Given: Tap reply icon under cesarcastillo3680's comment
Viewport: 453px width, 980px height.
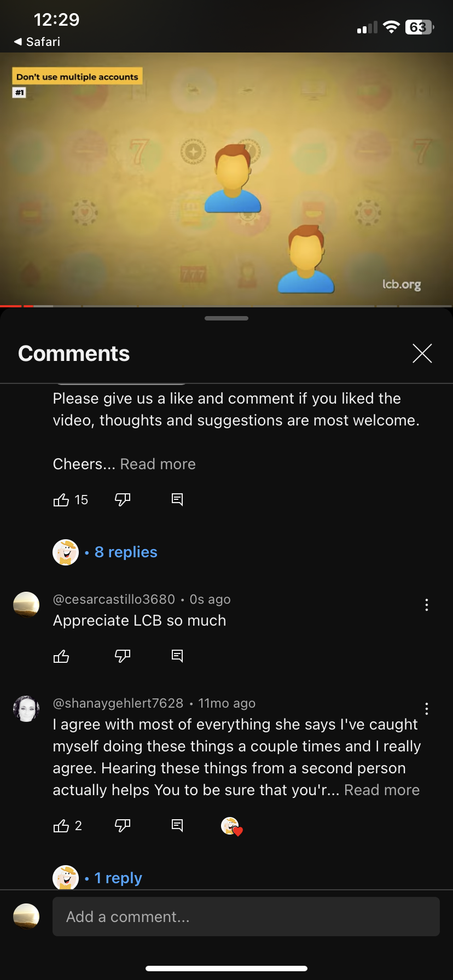Looking at the screenshot, I should pyautogui.click(x=177, y=656).
